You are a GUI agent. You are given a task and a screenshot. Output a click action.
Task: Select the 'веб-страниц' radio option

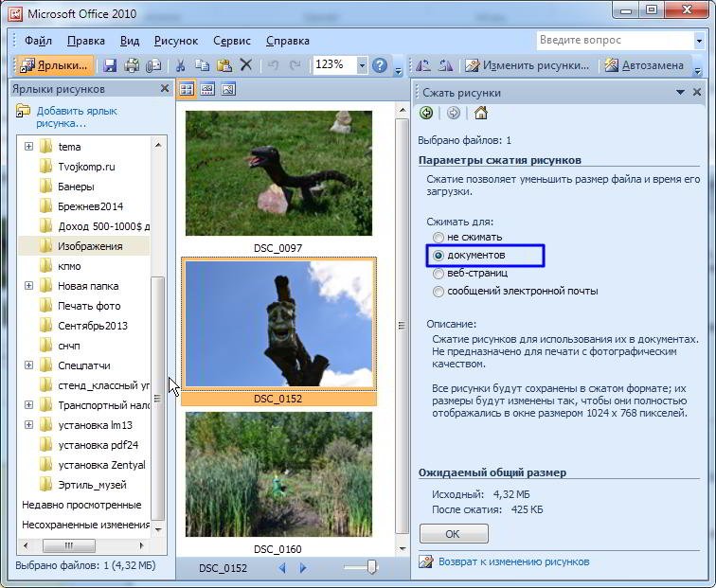coord(438,274)
